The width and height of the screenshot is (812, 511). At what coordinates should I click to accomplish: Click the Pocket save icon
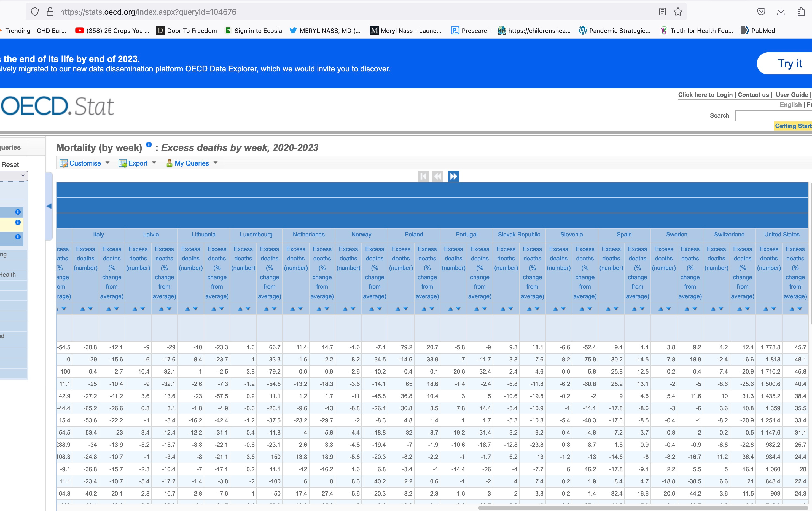(761, 12)
